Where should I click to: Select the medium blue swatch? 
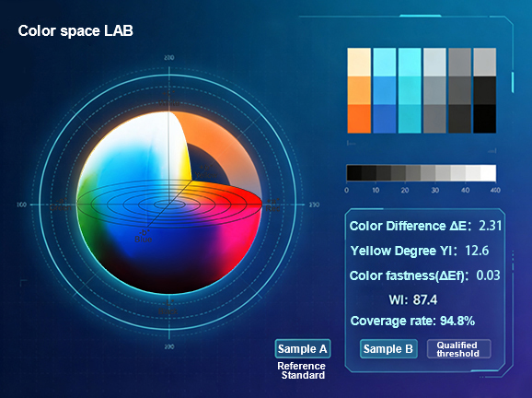385,90
